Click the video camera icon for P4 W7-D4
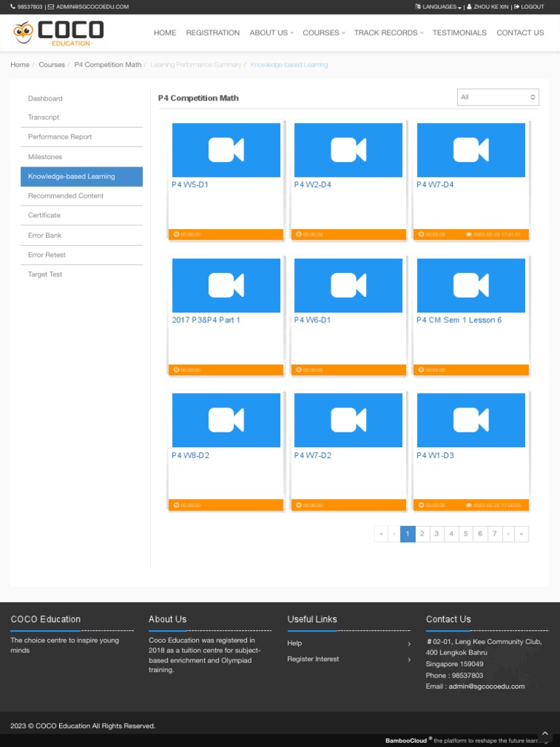 click(470, 150)
